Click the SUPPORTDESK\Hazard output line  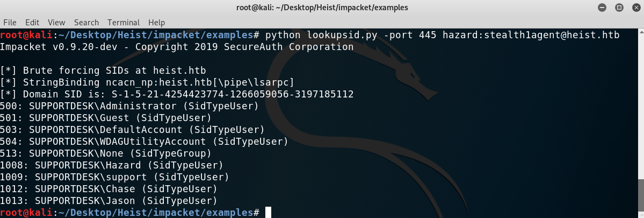click(112, 165)
